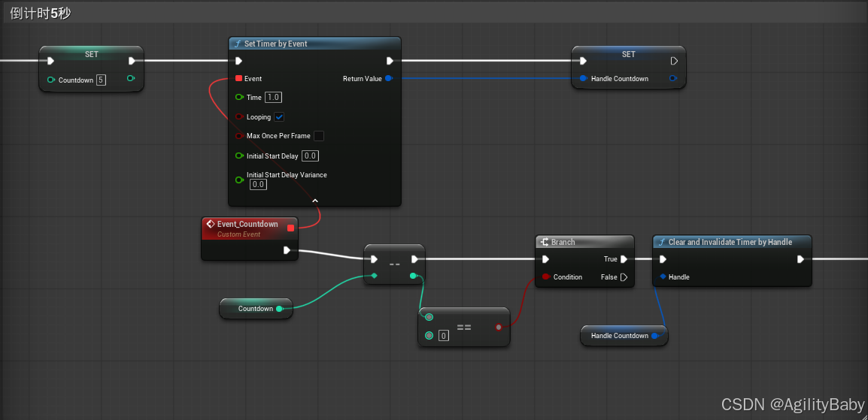Click Clear and Invalidate Timer output exec pin
The image size is (868, 420).
[x=800, y=259]
